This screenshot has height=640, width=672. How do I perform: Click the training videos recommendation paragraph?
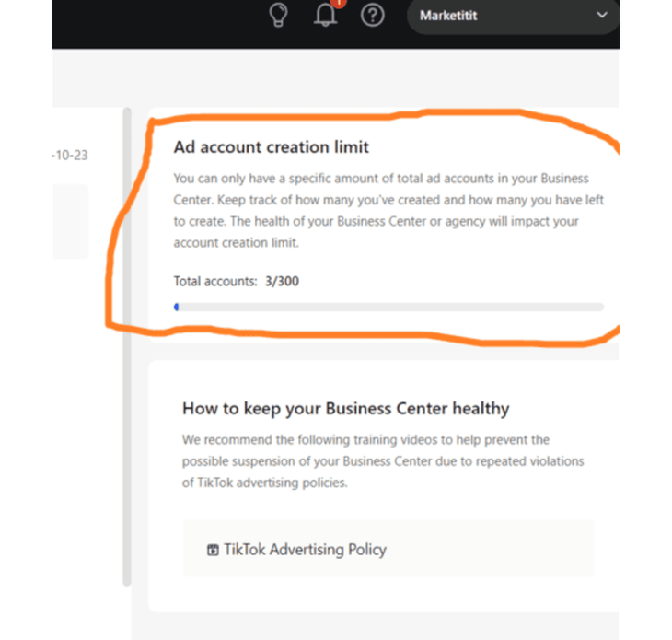point(382,461)
